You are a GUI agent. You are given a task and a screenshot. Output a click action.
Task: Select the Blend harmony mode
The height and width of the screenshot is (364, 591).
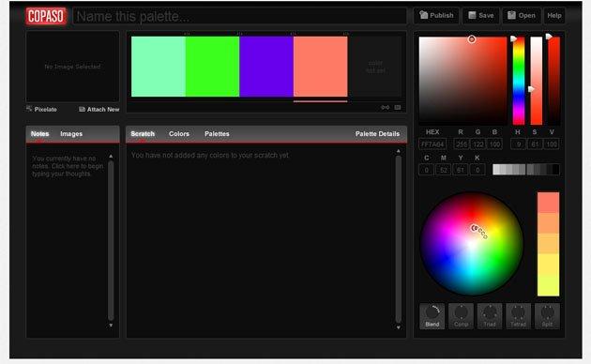click(x=432, y=316)
